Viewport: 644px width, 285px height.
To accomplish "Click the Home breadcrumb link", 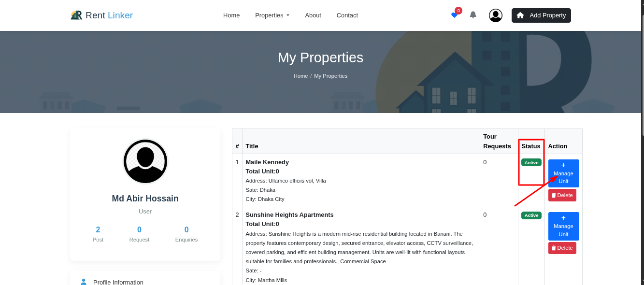I will 301,76.
